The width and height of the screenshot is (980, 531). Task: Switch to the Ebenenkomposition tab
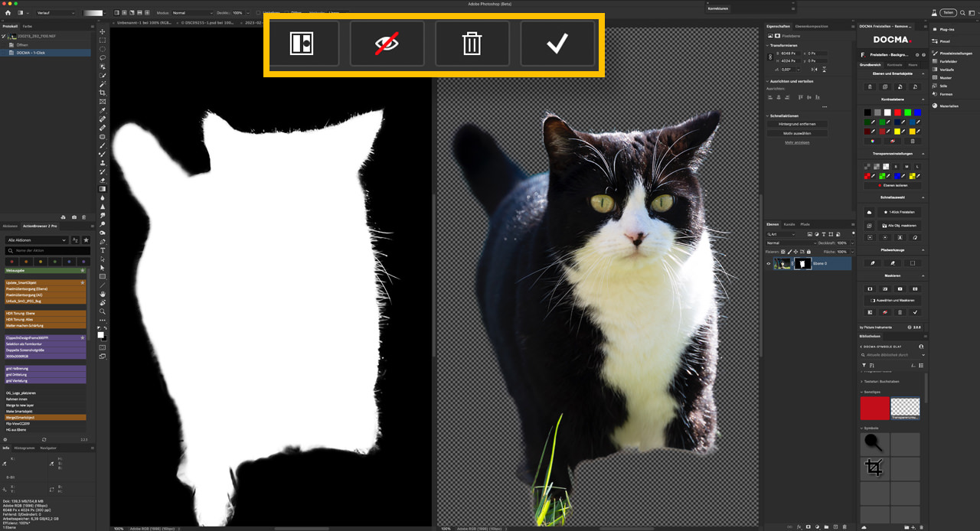(x=812, y=26)
